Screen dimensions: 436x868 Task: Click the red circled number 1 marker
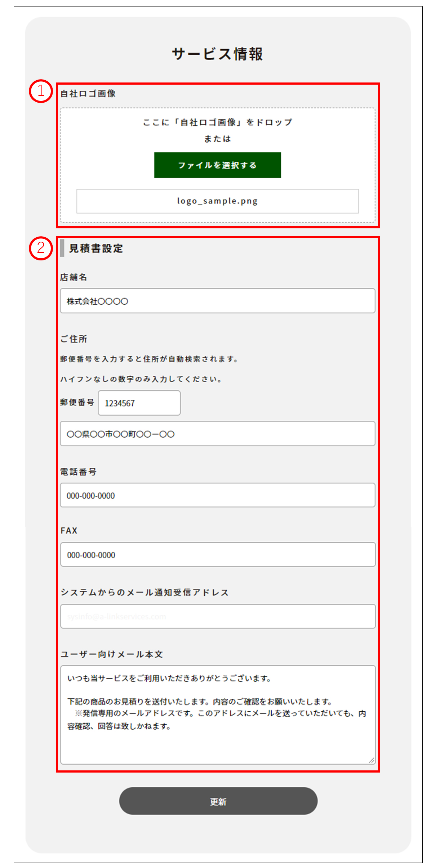click(41, 91)
